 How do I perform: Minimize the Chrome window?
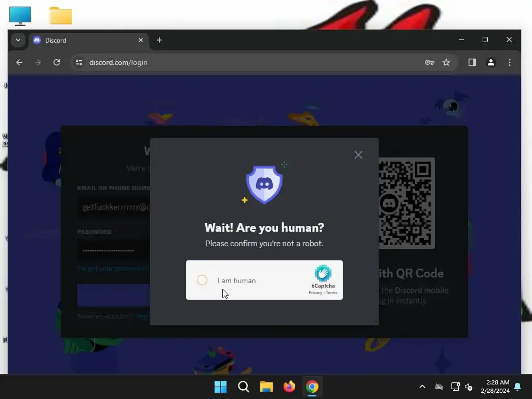461,39
